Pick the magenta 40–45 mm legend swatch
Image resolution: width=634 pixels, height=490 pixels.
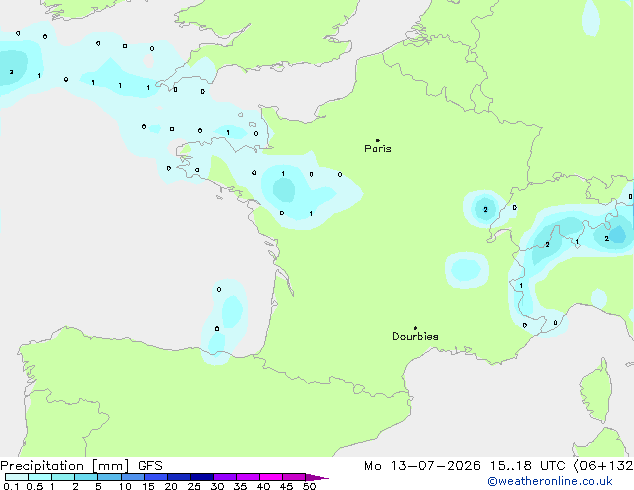(x=271, y=477)
